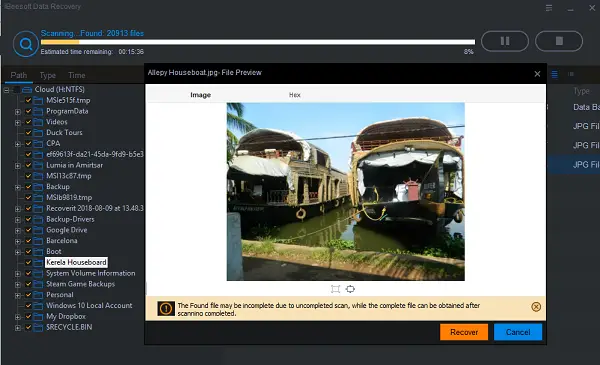The height and width of the screenshot is (365, 600).
Task: Select the MSIb9819.tmp entry
Action: coord(69,197)
